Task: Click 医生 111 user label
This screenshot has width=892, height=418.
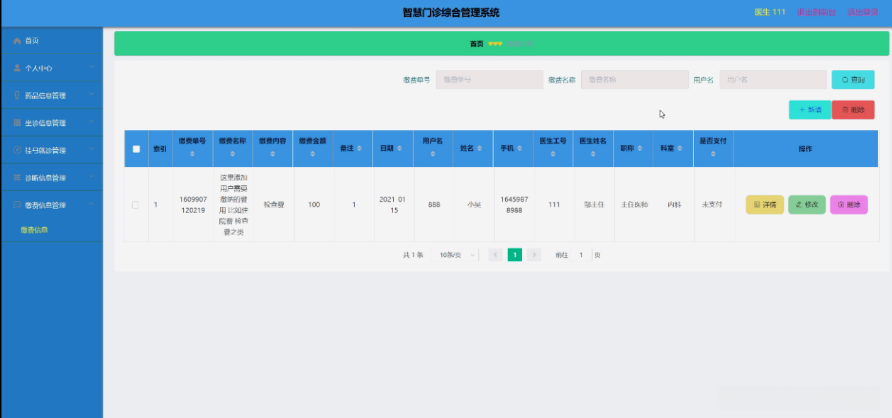Action: pos(770,12)
